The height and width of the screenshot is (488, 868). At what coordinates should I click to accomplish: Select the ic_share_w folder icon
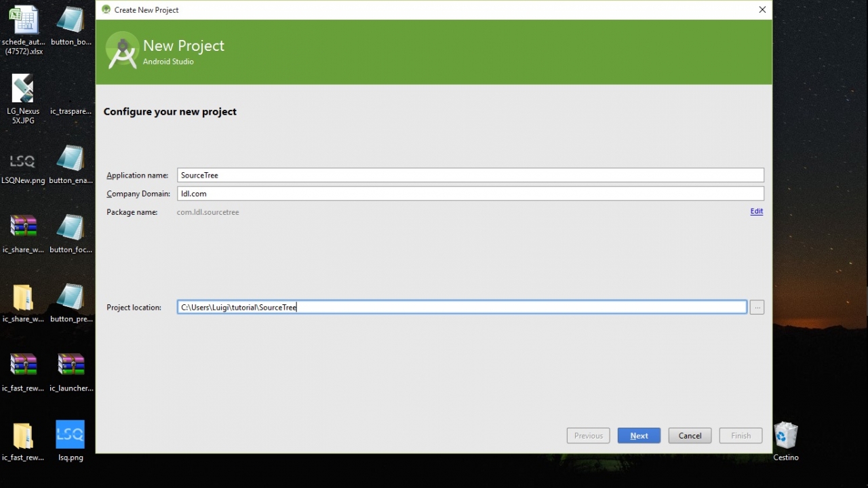click(x=24, y=303)
